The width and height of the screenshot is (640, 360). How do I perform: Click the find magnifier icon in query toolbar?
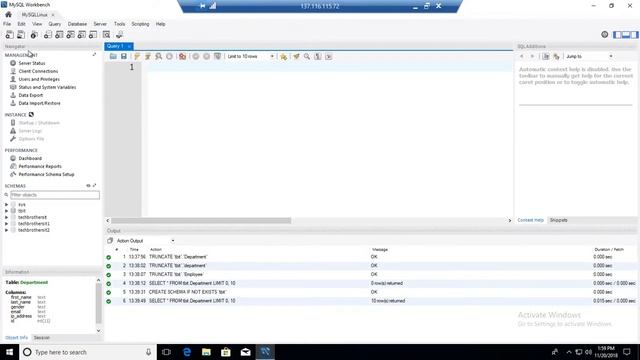[307, 56]
